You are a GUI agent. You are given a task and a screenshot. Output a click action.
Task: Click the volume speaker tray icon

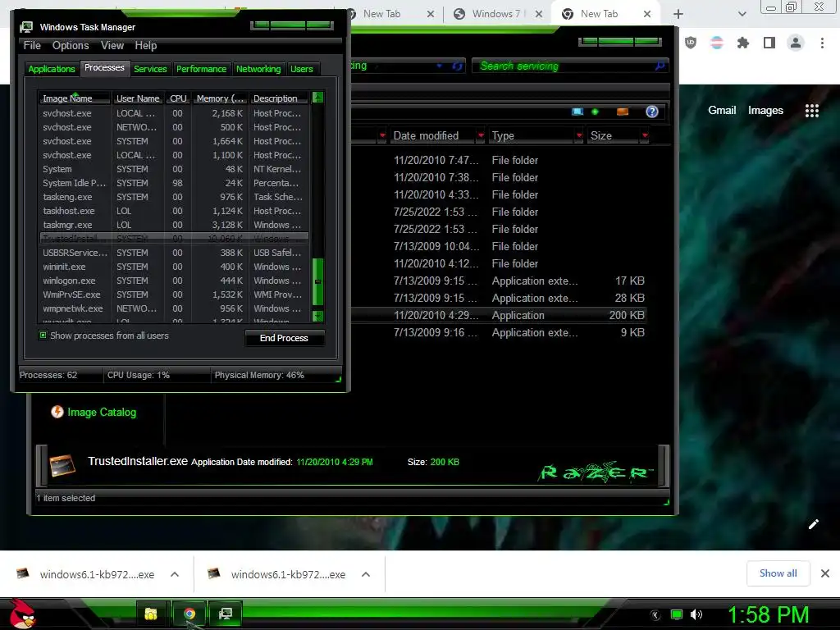point(696,614)
